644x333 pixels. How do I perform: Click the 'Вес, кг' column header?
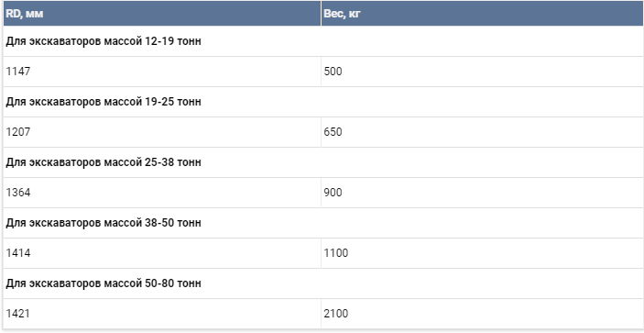tap(482, 14)
